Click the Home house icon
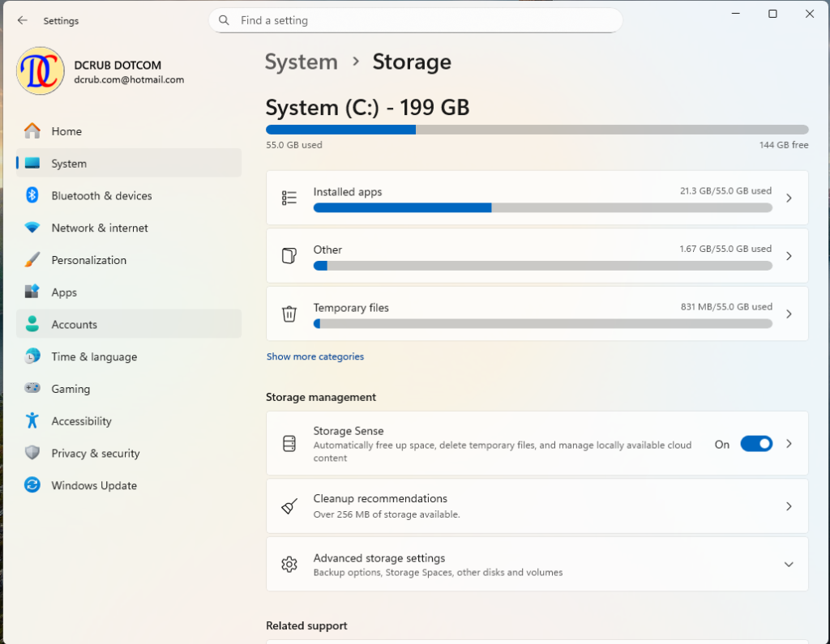Screen dimensions: 830x644 tap(32, 130)
